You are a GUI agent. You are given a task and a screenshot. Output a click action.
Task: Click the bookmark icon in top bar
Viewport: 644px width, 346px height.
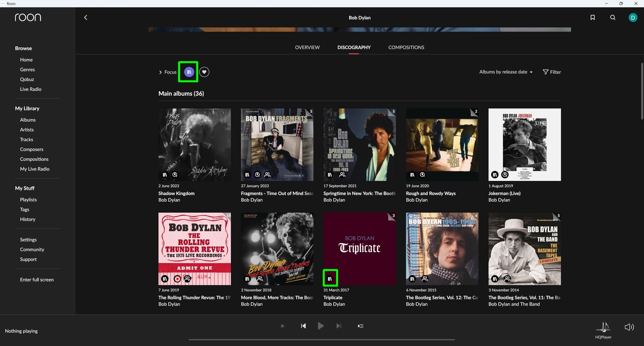(x=592, y=17)
